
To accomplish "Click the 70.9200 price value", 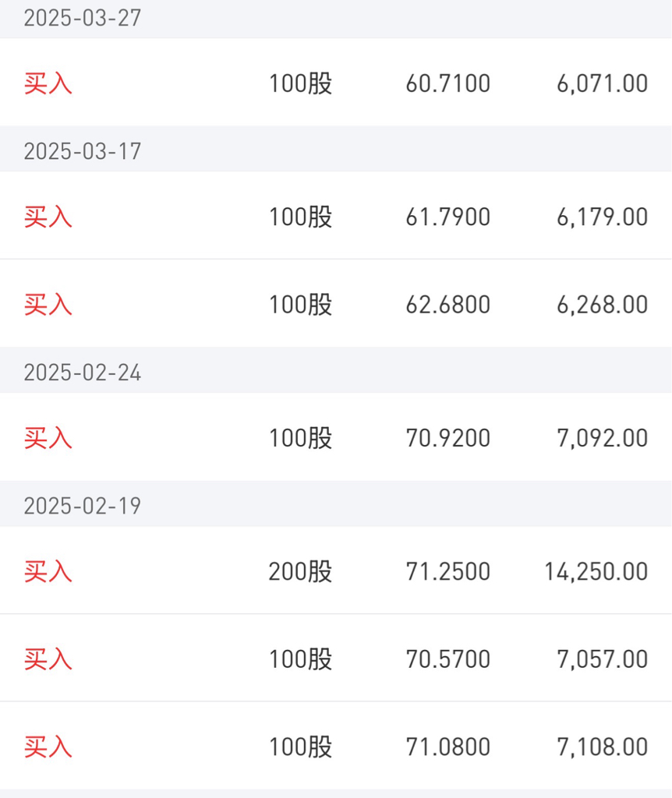I will click(447, 438).
